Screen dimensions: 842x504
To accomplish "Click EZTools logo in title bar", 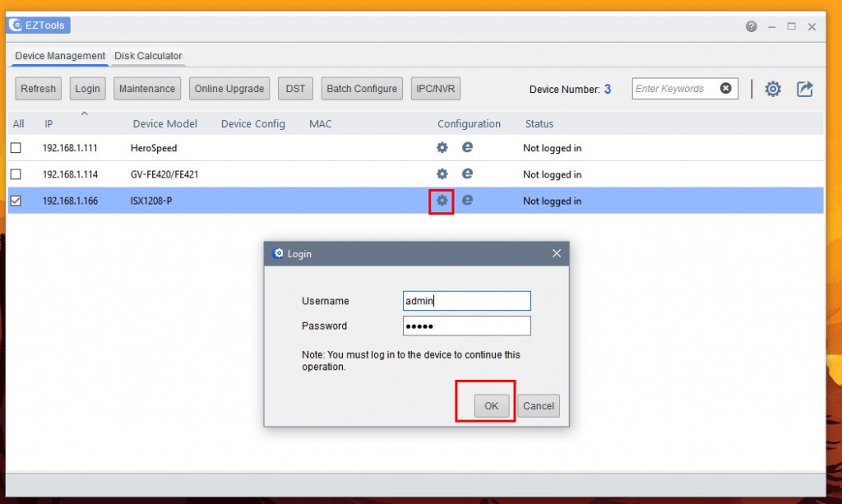I will click(x=16, y=25).
